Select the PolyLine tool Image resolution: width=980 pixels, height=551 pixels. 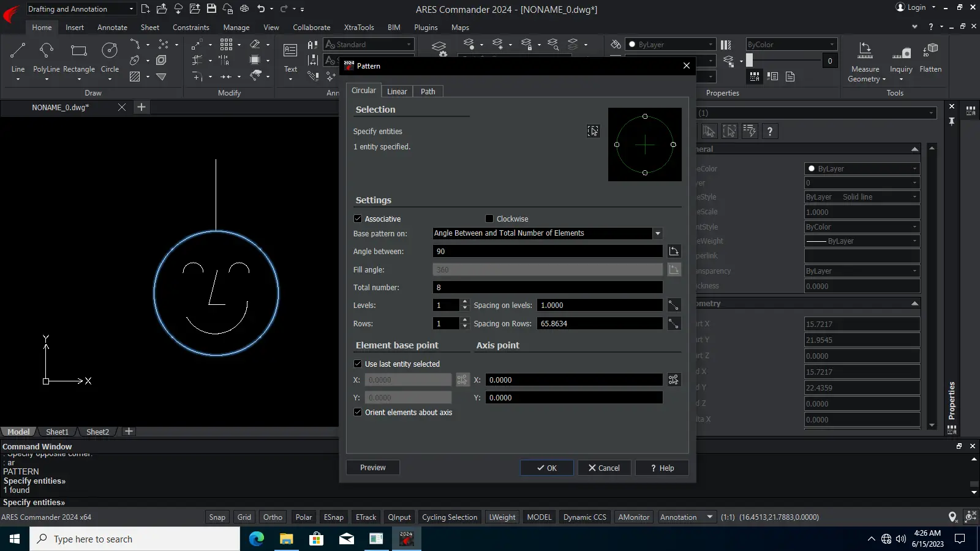click(46, 52)
